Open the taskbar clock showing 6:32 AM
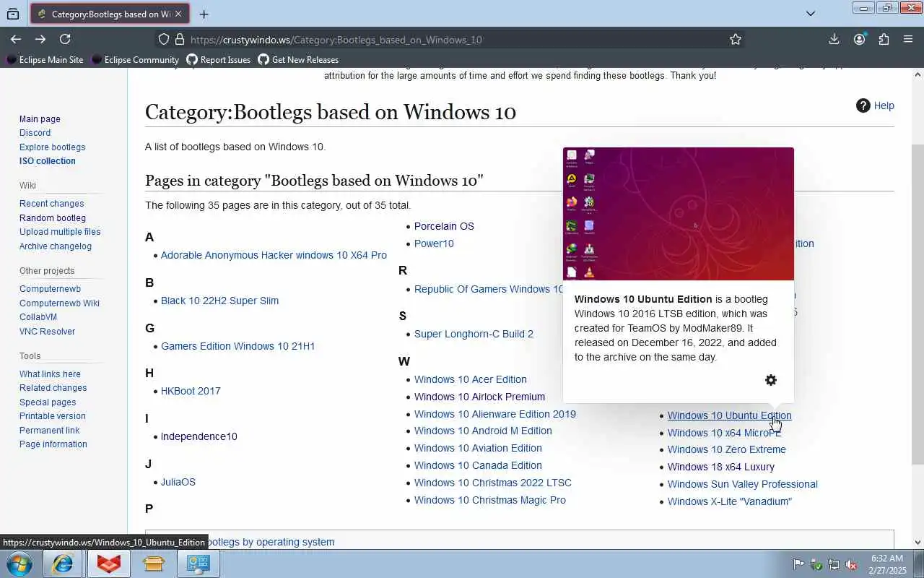924x578 pixels. point(888,564)
